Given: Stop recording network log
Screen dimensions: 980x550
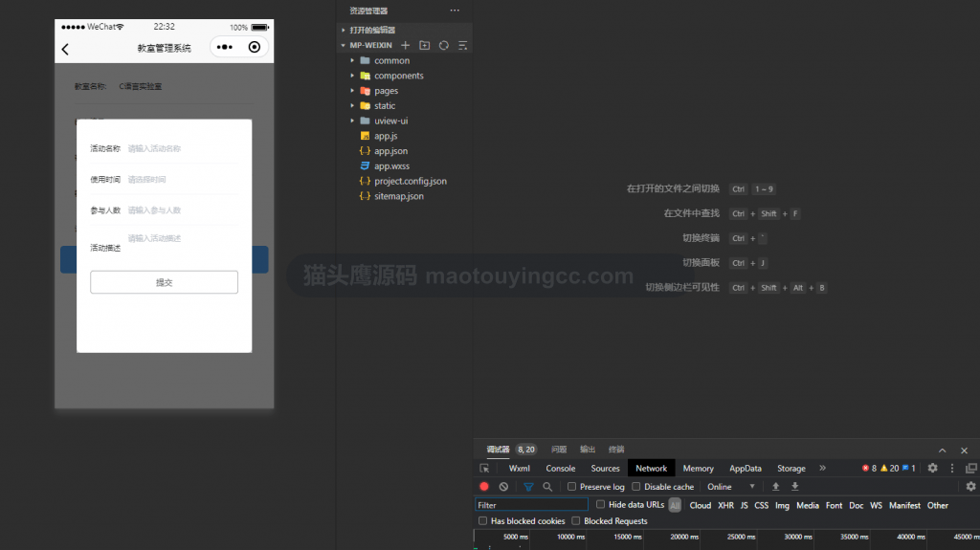Looking at the screenshot, I should (x=483, y=486).
